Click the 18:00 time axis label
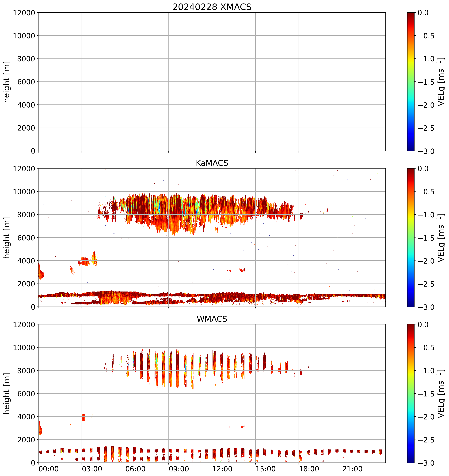Screen dimensions: 449x476 click(309, 469)
